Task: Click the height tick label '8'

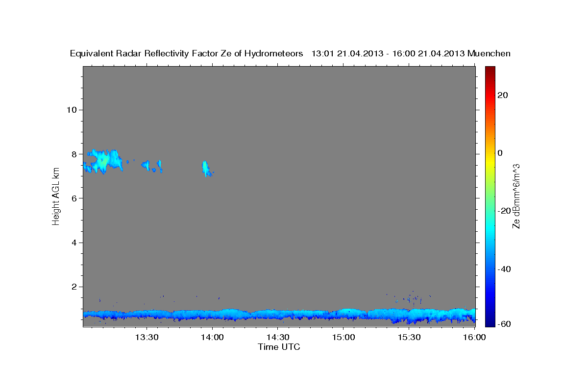Action: 73,154
